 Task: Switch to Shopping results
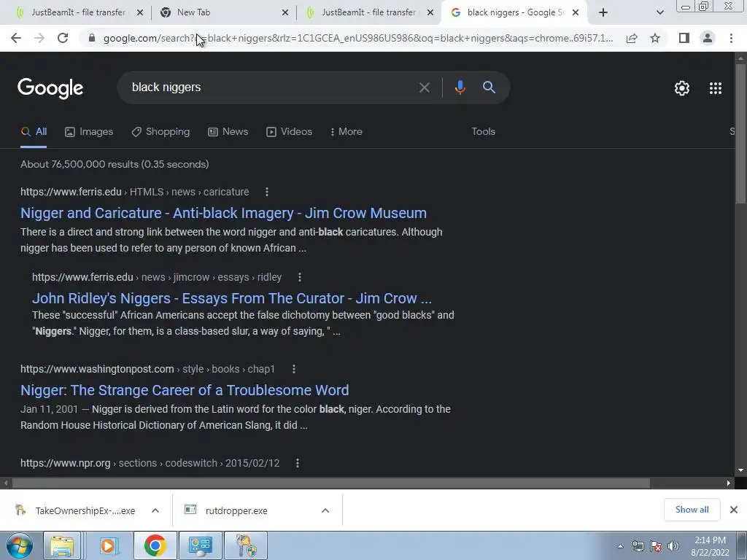click(160, 132)
